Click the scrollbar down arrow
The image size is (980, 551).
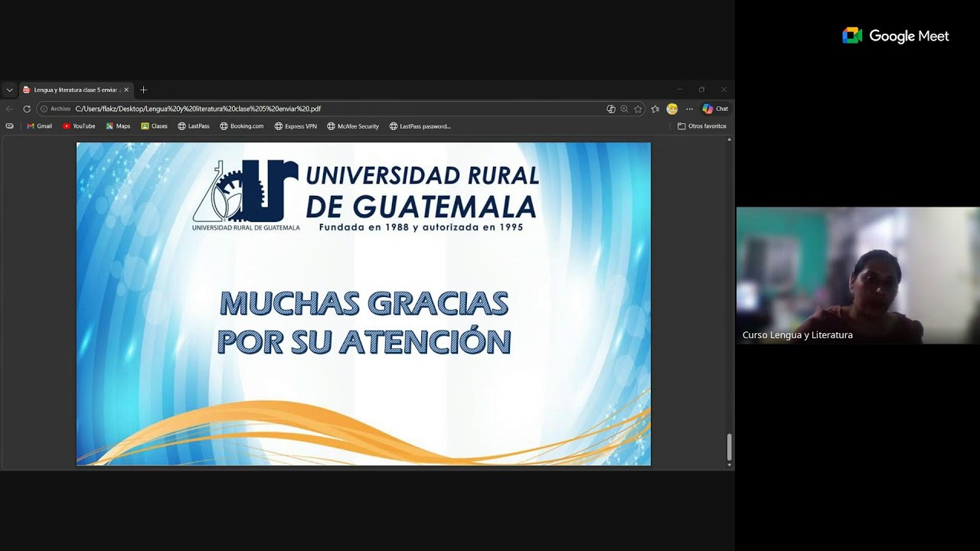tap(729, 465)
